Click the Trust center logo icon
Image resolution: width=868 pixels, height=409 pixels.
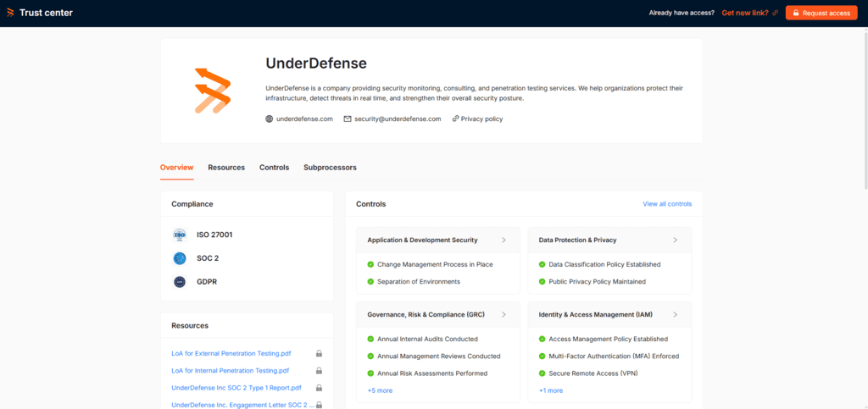(10, 13)
